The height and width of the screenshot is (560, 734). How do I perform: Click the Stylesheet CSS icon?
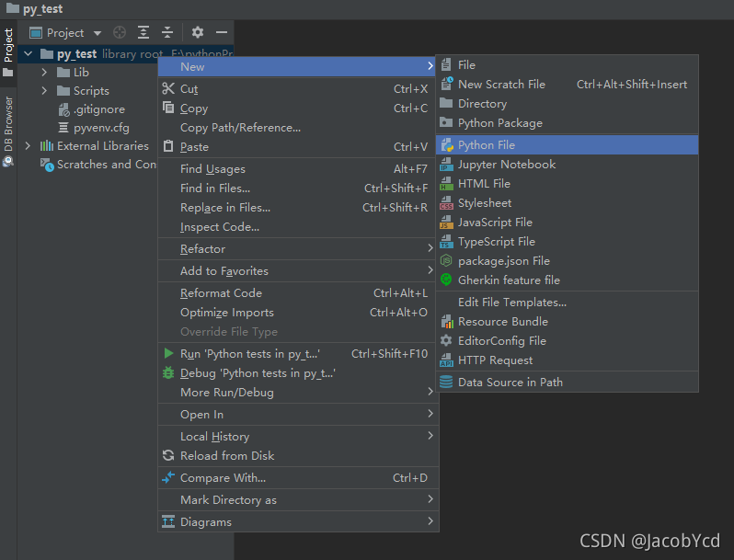(x=447, y=202)
